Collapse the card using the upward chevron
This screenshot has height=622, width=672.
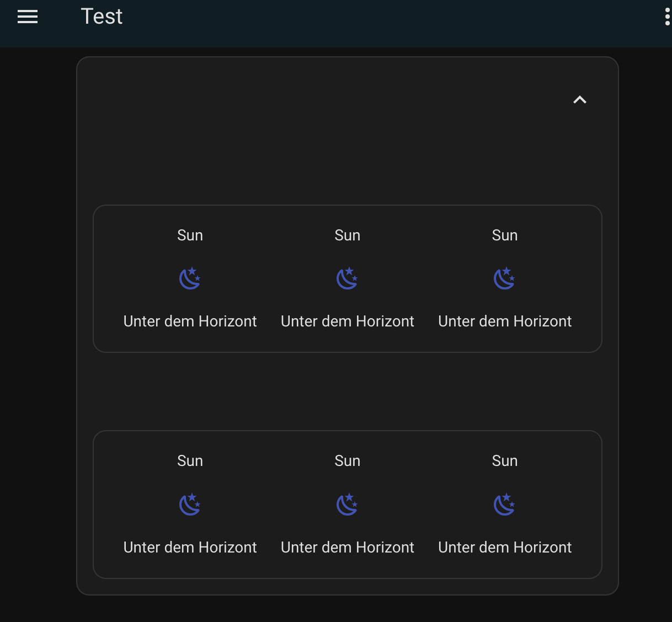click(x=579, y=100)
